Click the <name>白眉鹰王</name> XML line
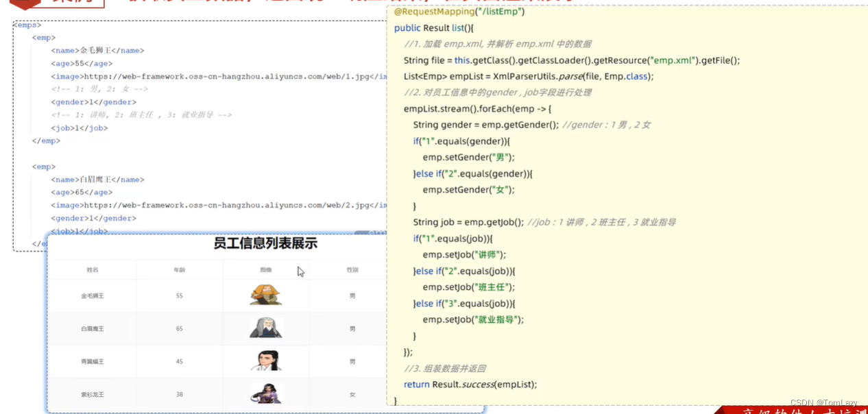Screen dimensions: 868x414 pyautogui.click(x=97, y=180)
